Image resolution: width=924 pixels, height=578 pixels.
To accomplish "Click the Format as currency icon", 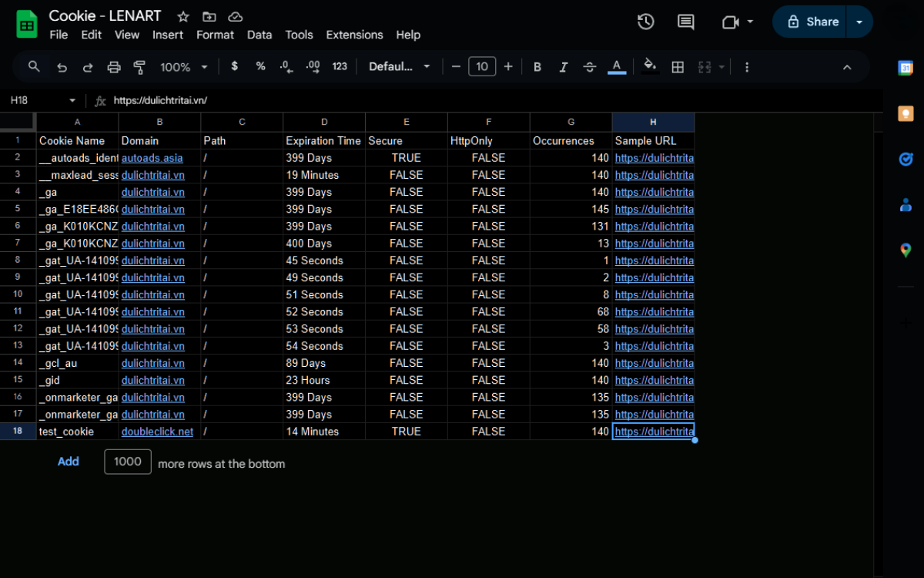I will pos(234,66).
